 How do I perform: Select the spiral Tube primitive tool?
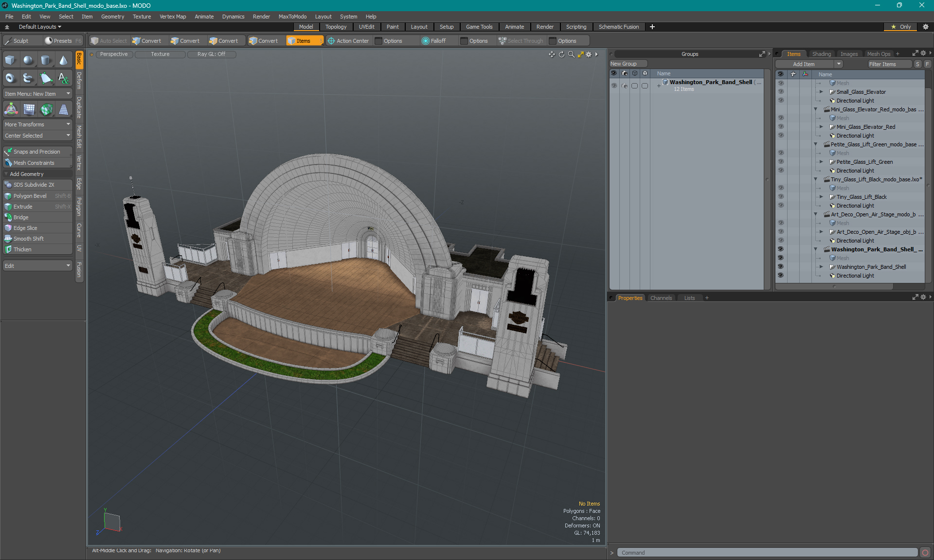click(x=28, y=78)
